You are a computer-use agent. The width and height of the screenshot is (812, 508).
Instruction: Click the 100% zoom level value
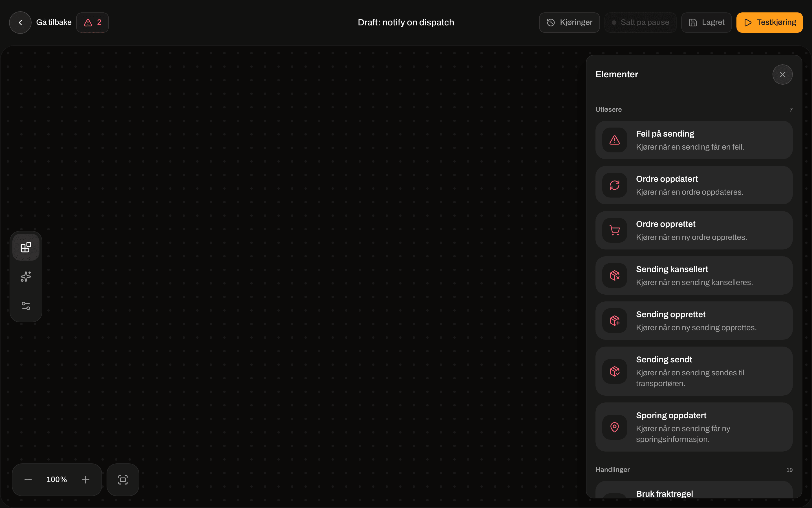point(57,479)
